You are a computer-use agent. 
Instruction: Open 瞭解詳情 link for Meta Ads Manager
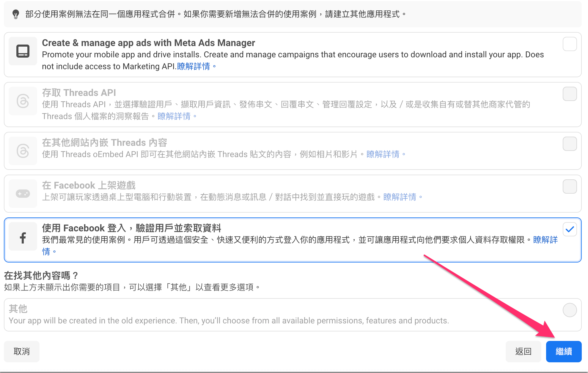(194, 66)
